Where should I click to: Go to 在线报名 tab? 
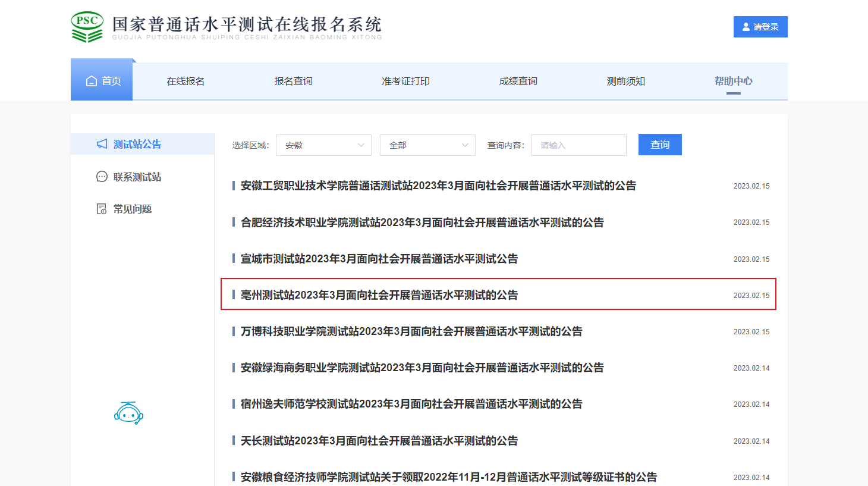(185, 81)
